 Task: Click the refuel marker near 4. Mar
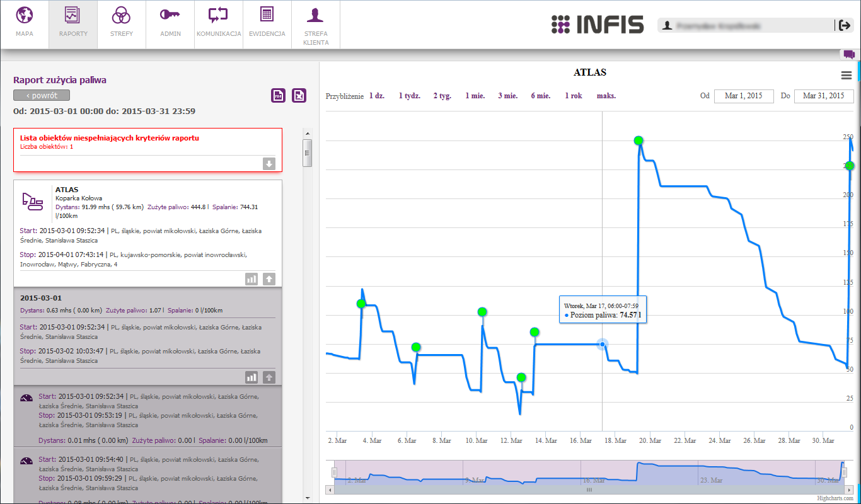tap(361, 304)
